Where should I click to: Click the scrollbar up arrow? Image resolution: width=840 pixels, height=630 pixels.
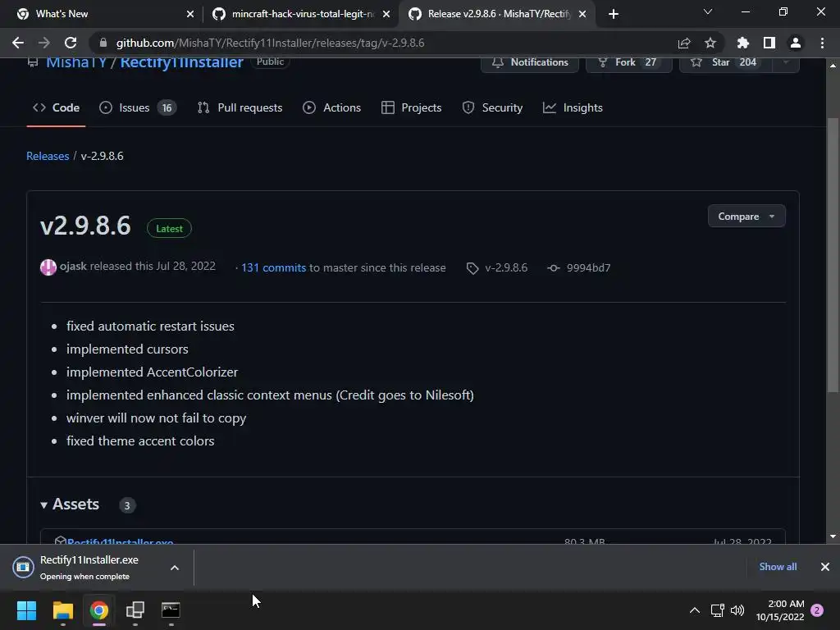(833, 66)
